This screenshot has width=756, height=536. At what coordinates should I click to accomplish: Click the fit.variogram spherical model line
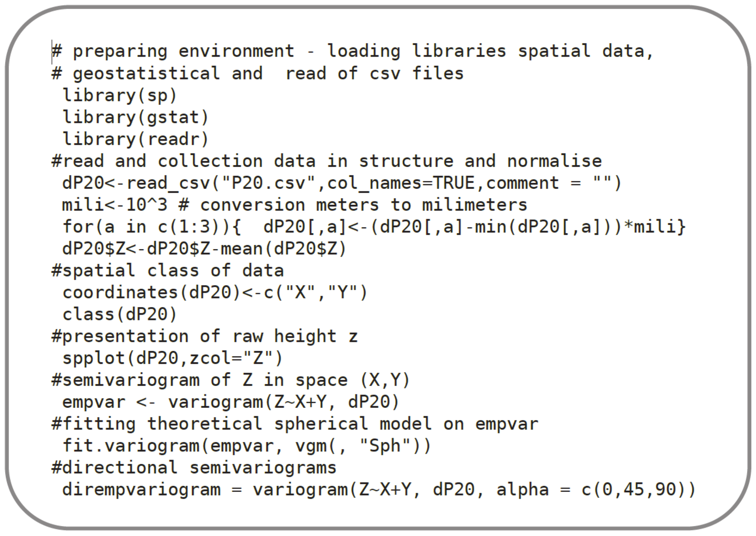(x=246, y=446)
